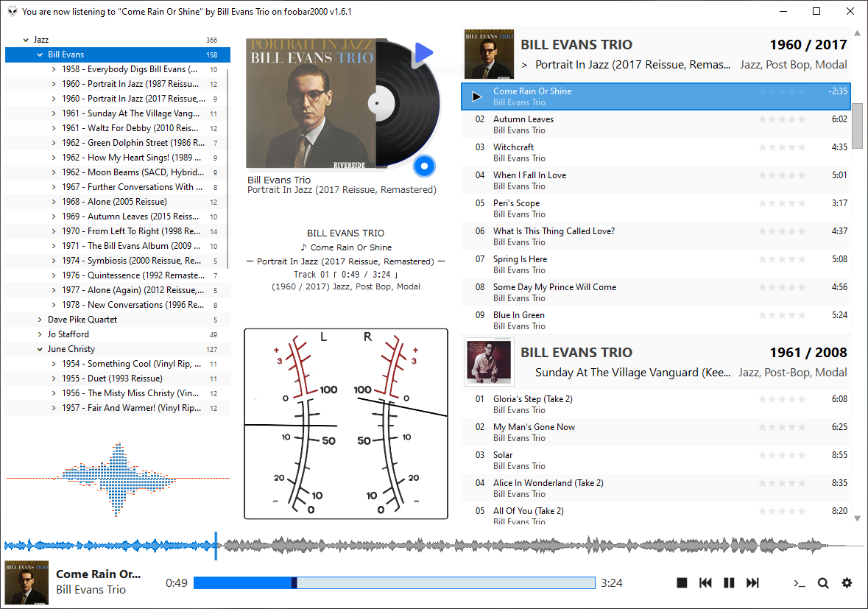Screen dimensions: 868x609
Task: Rate Witchcraft track with stars
Action: coord(782,147)
